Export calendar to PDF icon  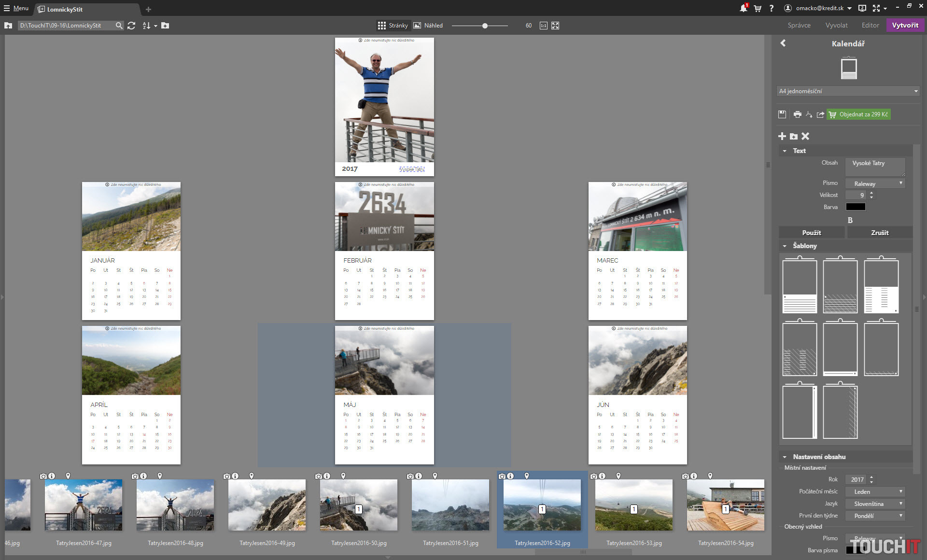(809, 114)
